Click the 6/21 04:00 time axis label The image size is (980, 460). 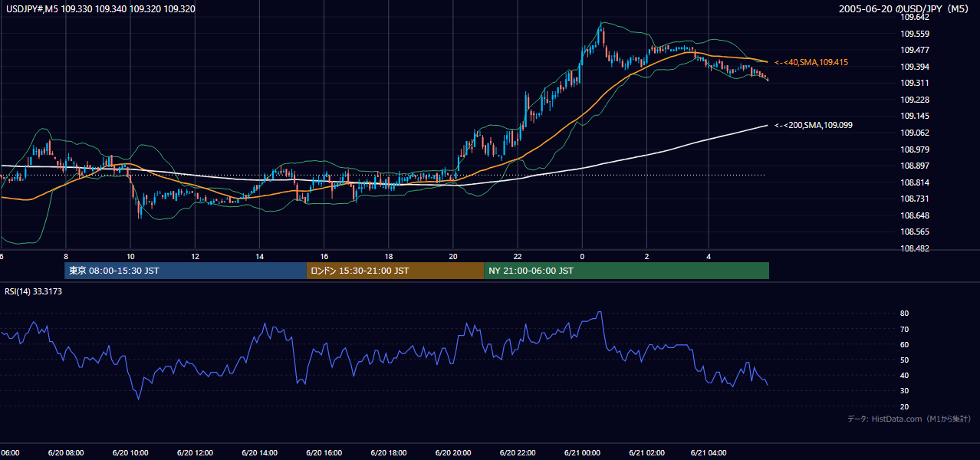(x=710, y=453)
